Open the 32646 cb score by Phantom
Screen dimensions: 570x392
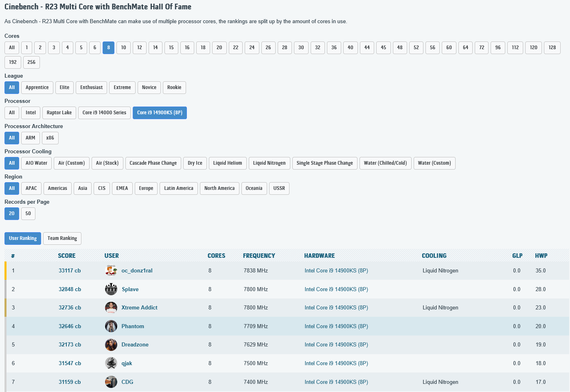click(x=70, y=326)
